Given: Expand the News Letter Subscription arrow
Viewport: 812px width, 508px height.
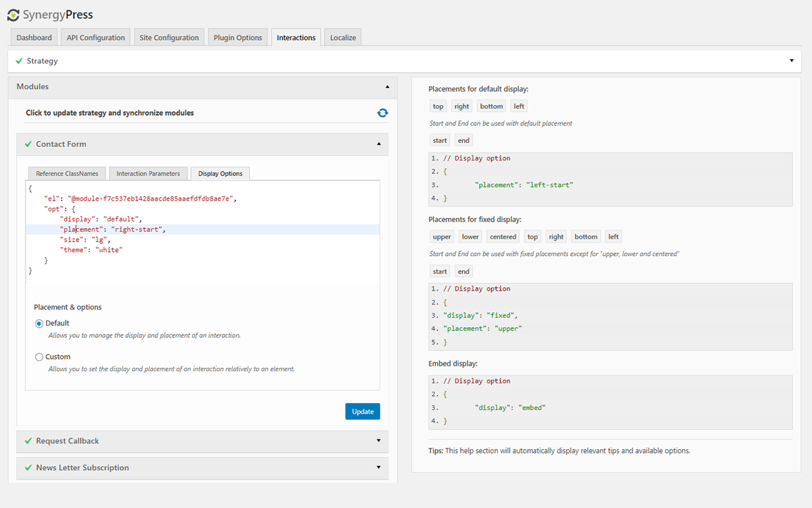Looking at the screenshot, I should point(378,468).
